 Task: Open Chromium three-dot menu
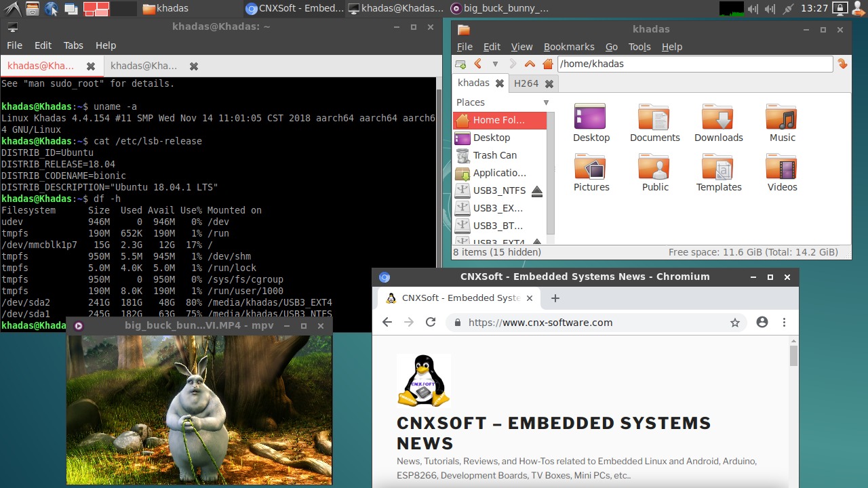tap(784, 323)
